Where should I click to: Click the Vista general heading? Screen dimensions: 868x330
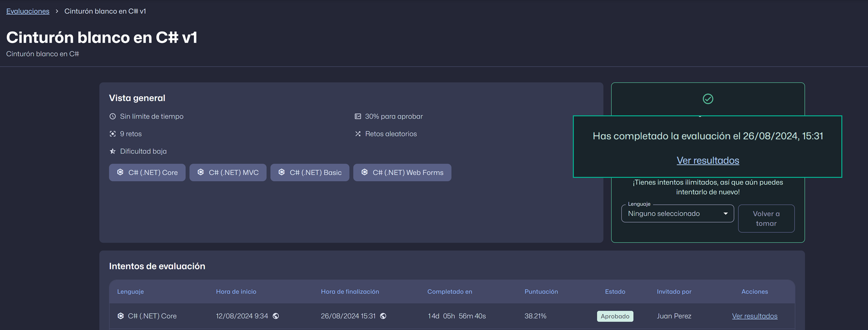(137, 98)
